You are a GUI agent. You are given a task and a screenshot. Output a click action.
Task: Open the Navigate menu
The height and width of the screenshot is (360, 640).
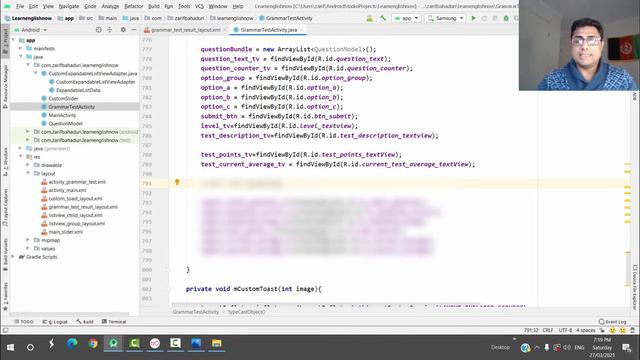(69, 7)
